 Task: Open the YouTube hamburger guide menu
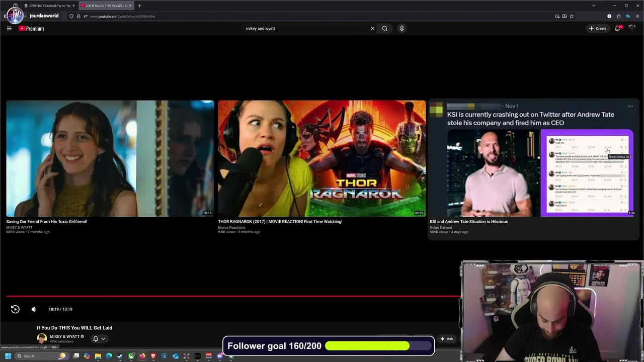tap(9, 29)
